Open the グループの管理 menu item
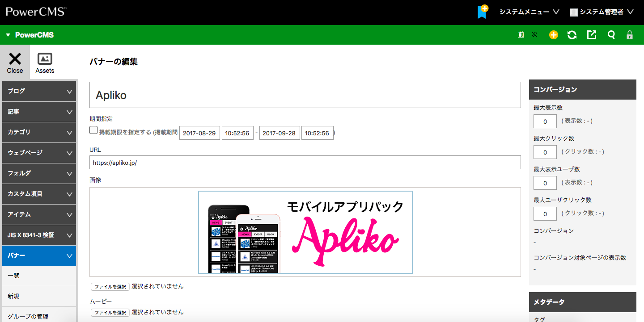 [x=39, y=315]
